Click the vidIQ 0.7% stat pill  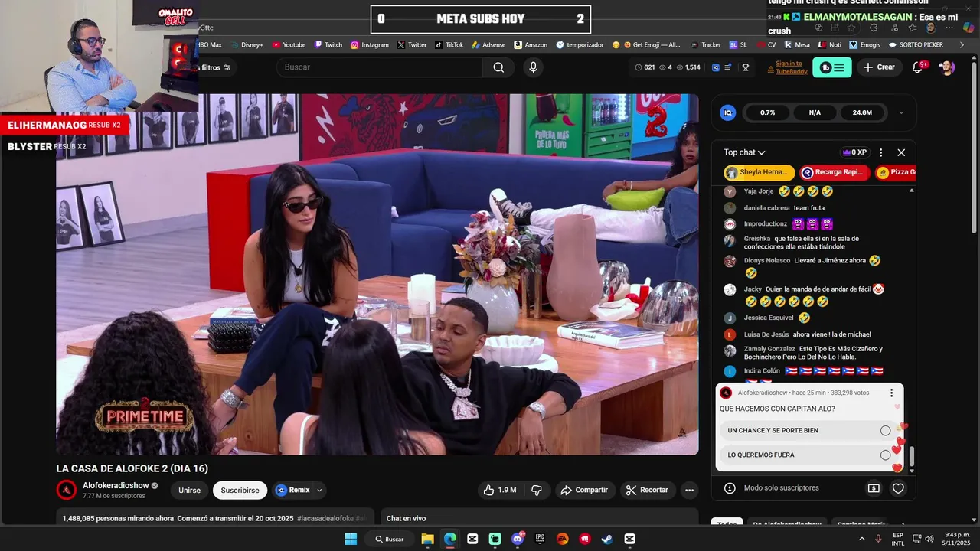(767, 112)
